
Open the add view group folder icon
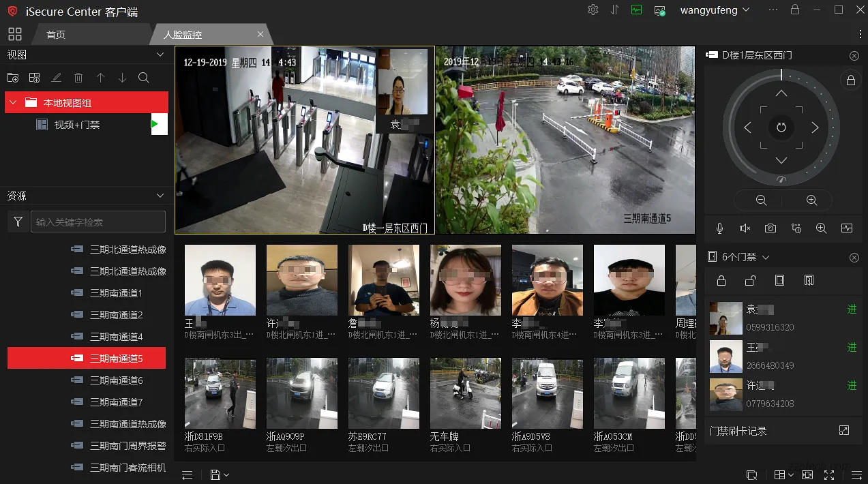click(x=13, y=77)
